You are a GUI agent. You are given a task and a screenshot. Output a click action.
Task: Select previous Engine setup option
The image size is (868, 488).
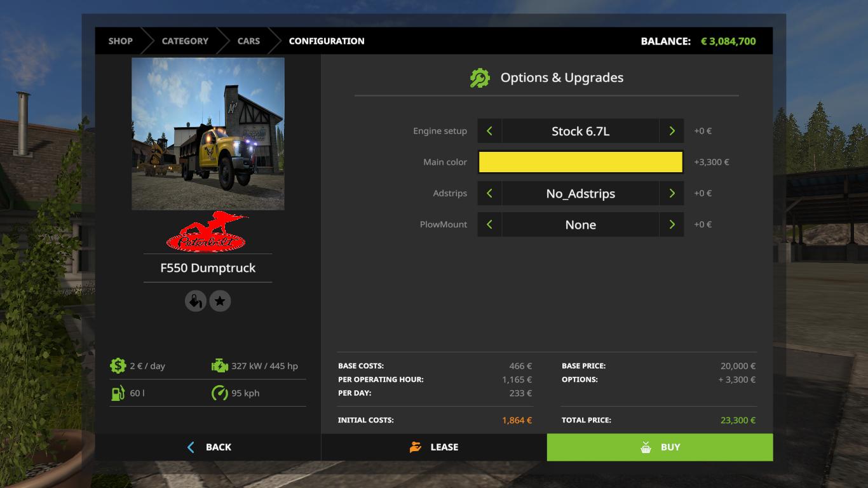[489, 131]
